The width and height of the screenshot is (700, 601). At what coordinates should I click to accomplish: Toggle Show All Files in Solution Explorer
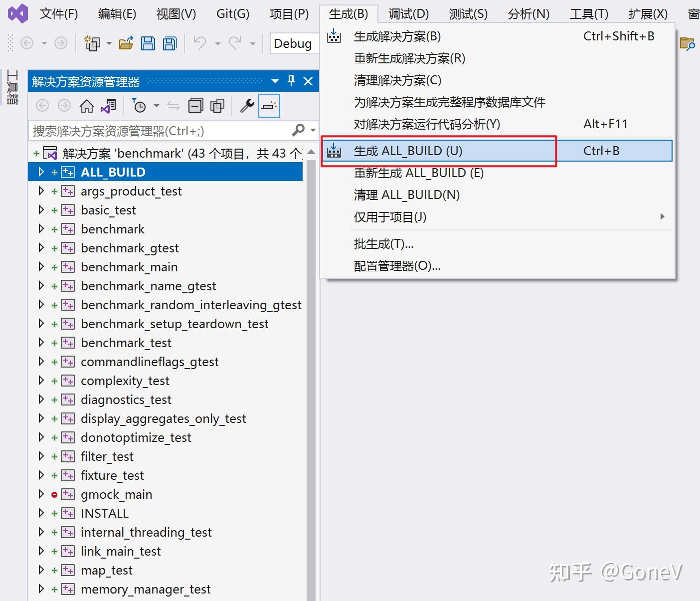(x=217, y=105)
